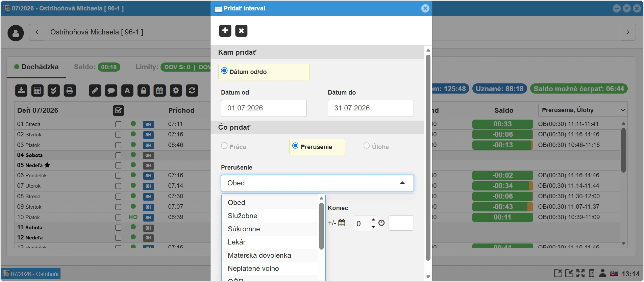Open the calculator icon in attendance toolbar
Screen dimensions: 644x282
pos(37,90)
